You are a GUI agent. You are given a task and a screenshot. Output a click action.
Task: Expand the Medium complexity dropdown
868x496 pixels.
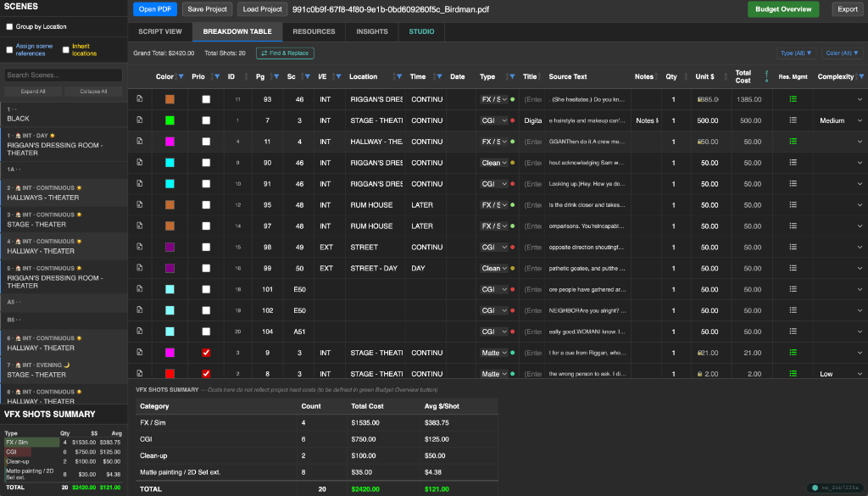point(859,120)
